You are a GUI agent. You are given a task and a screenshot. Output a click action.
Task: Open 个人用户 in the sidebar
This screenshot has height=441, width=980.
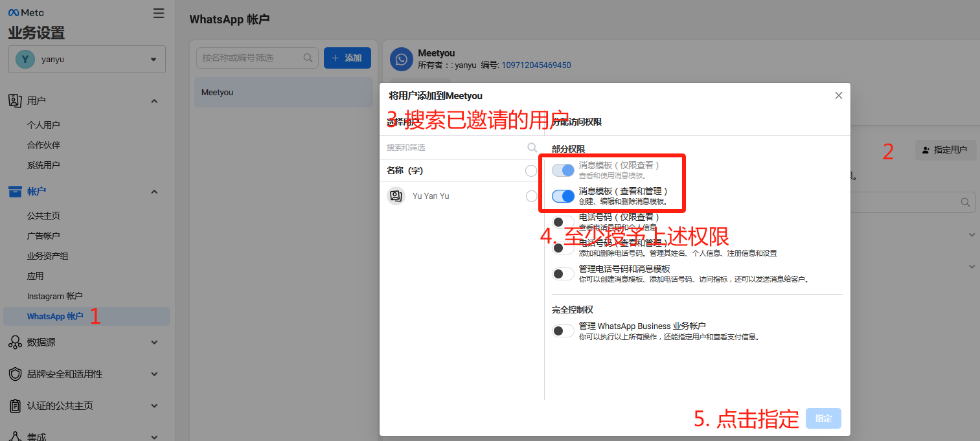(43, 125)
